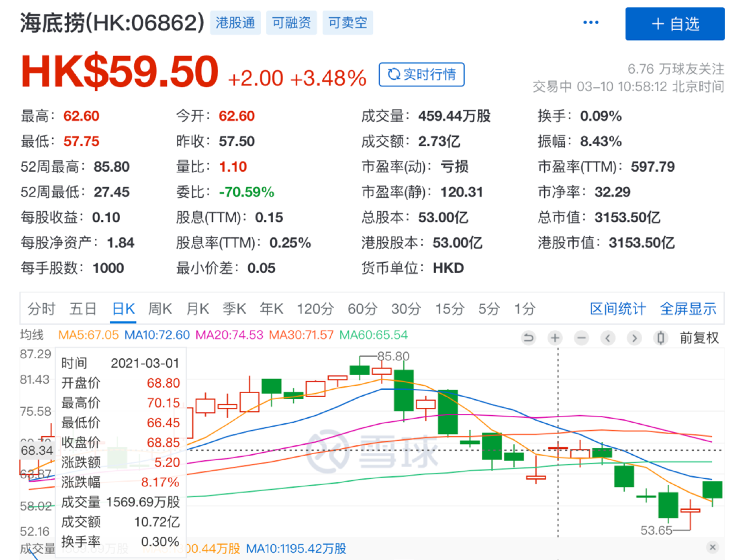Click the +3.48% change percentage

pyautogui.click(x=328, y=78)
